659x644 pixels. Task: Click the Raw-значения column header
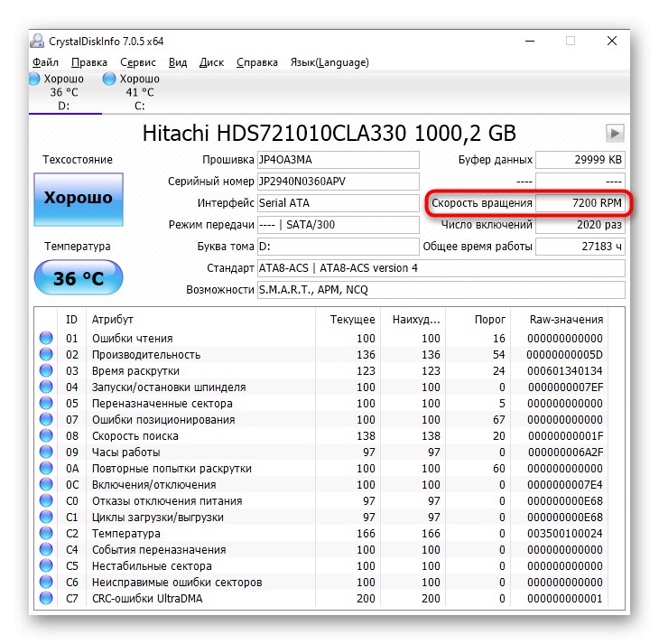click(x=560, y=320)
